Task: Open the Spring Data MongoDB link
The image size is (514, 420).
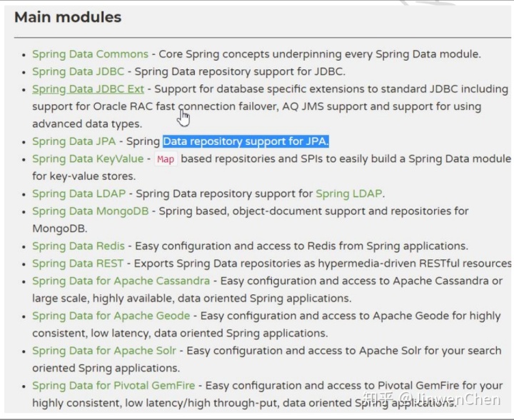Action: pos(90,211)
